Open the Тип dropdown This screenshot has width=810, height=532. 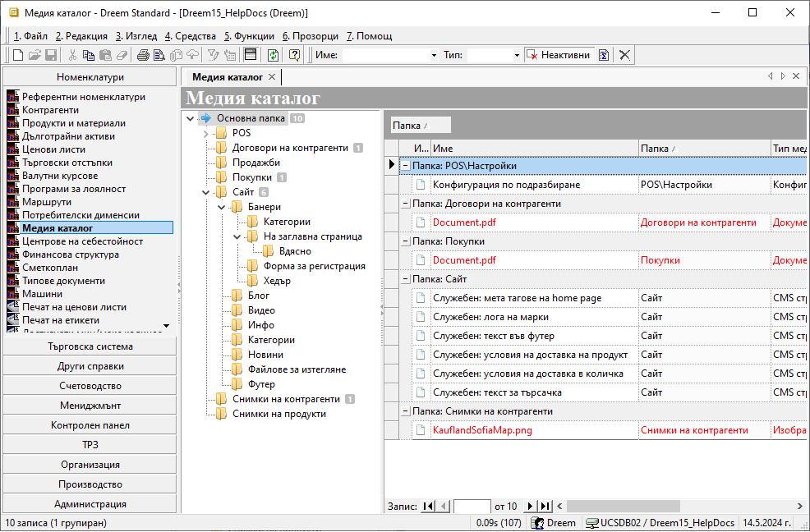[x=517, y=55]
